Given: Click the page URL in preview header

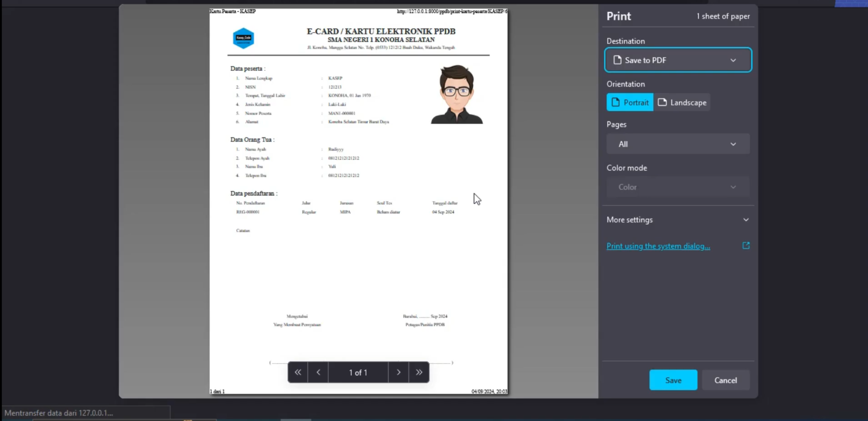Looking at the screenshot, I should [452, 11].
